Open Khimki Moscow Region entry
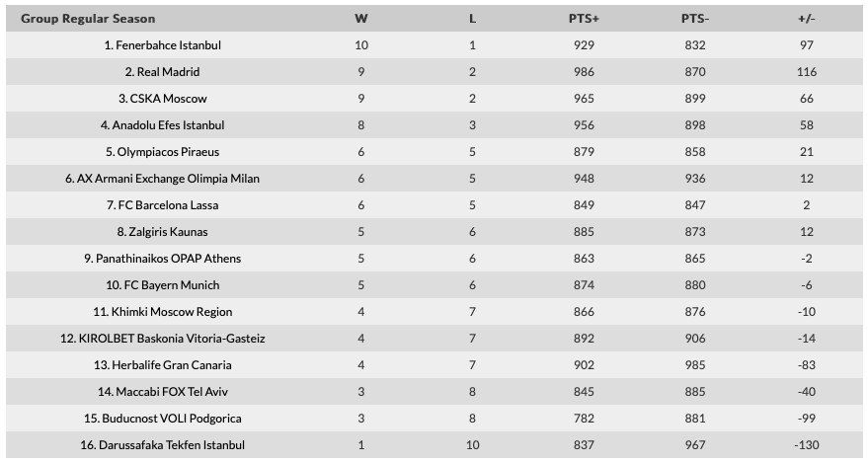The width and height of the screenshot is (868, 463). (x=169, y=312)
